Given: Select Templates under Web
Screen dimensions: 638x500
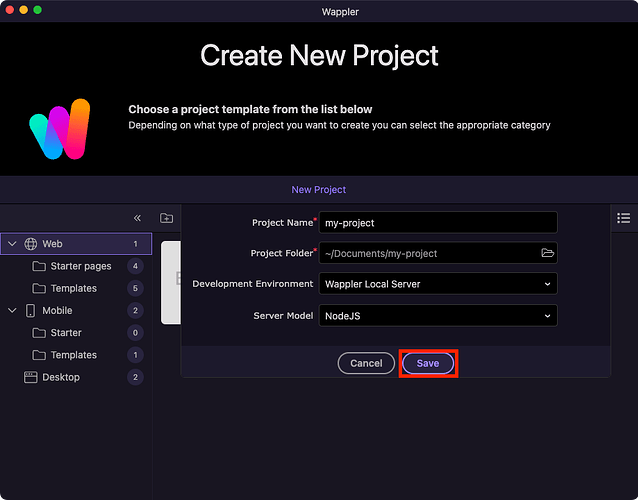Looking at the screenshot, I should coord(73,289).
